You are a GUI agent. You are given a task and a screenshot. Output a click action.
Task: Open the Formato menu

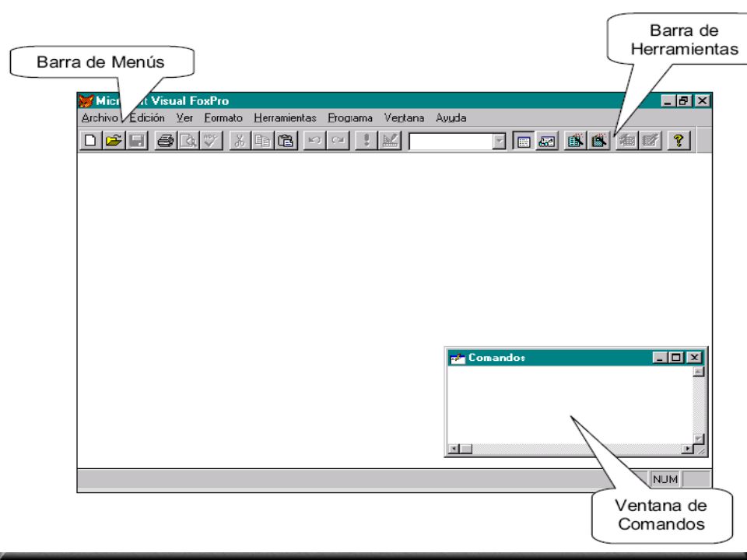point(223,117)
